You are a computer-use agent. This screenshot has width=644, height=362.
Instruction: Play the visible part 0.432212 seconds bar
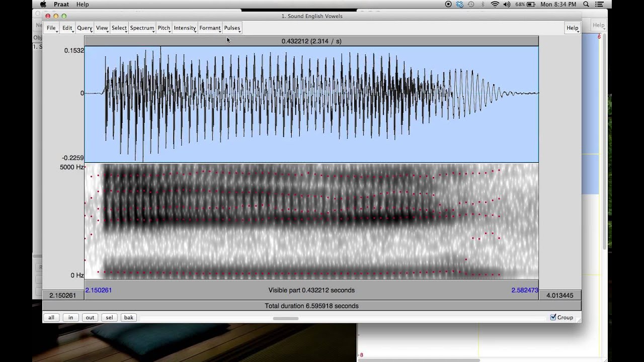(311, 290)
